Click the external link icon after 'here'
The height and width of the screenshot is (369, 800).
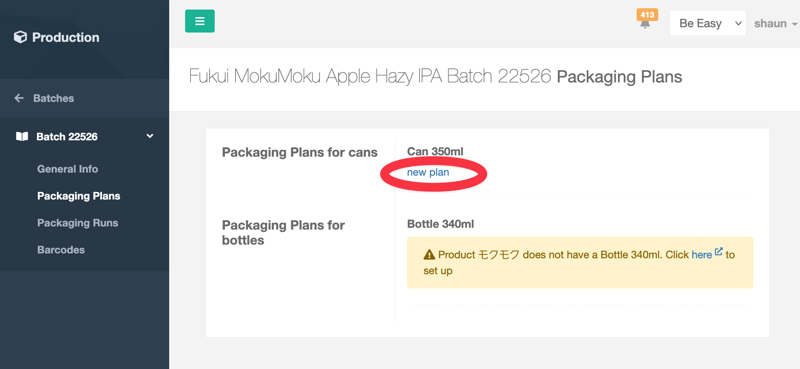(x=719, y=251)
